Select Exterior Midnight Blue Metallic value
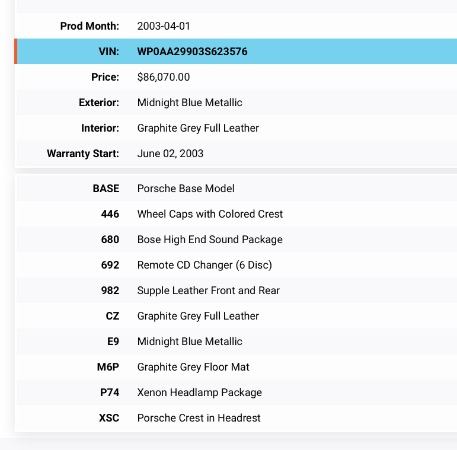This screenshot has height=450, width=457. point(190,102)
